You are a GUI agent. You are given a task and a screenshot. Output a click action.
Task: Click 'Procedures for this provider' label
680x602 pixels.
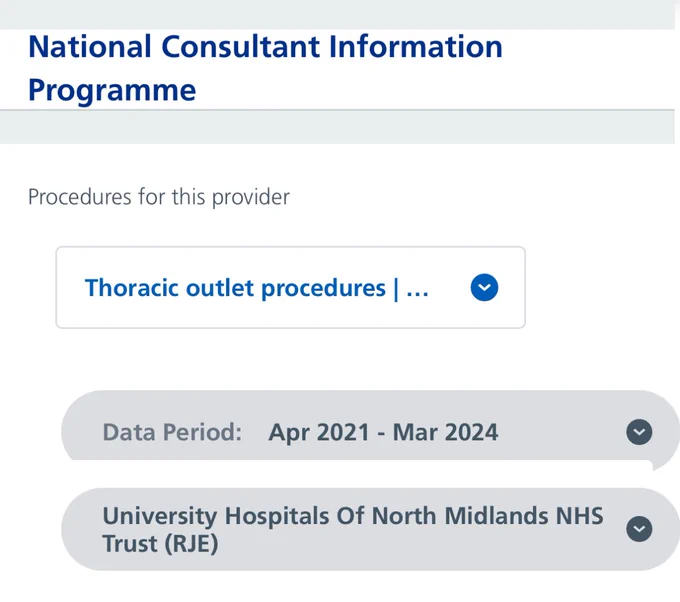coord(159,197)
